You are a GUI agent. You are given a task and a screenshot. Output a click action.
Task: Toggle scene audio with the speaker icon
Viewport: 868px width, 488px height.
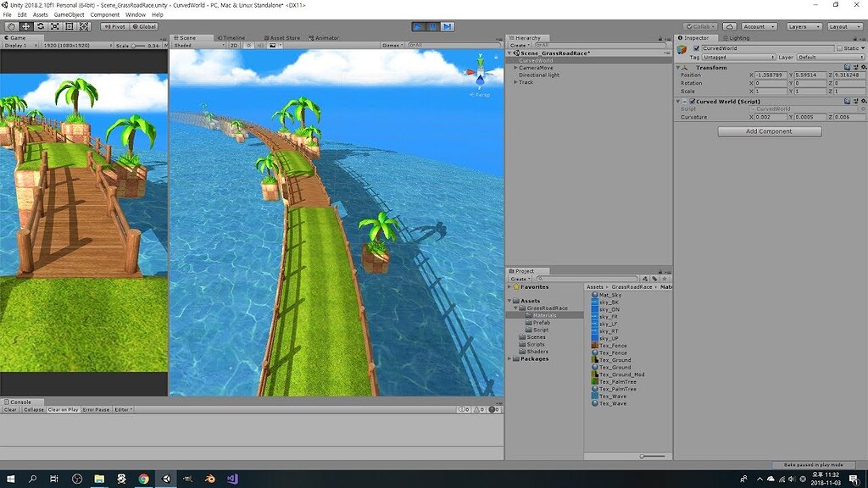tap(259, 47)
